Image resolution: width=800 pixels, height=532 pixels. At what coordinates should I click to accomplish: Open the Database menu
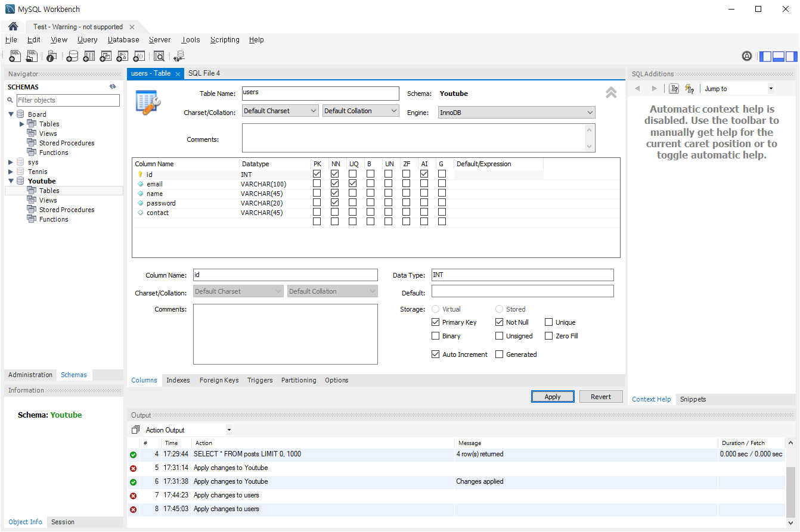point(123,40)
